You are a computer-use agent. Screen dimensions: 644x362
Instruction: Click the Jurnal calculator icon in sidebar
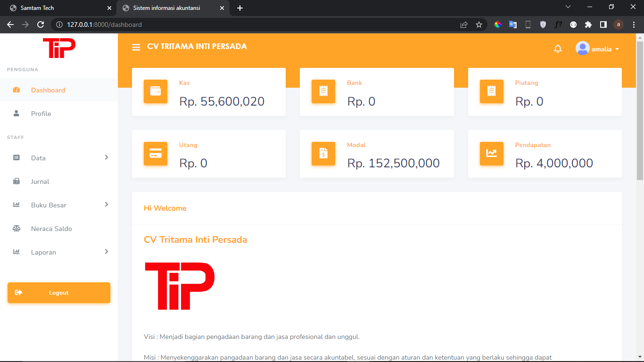pos(17,181)
